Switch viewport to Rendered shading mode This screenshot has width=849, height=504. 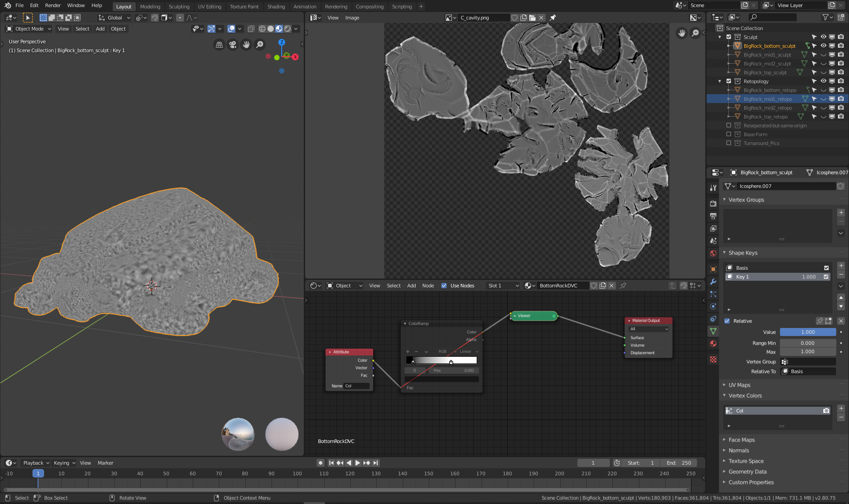pos(287,29)
